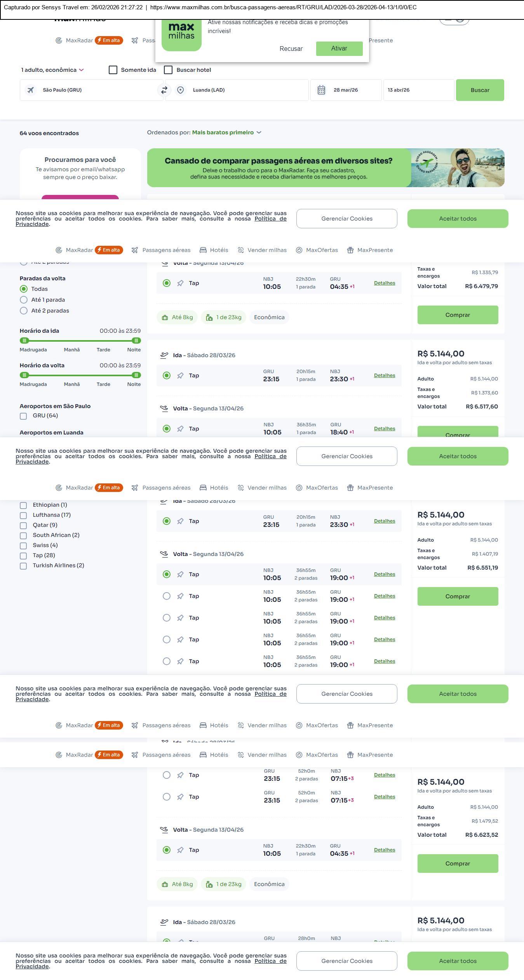The image size is (524, 980).
Task: Enable the Buscar hotel checkbox
Action: [x=168, y=70]
